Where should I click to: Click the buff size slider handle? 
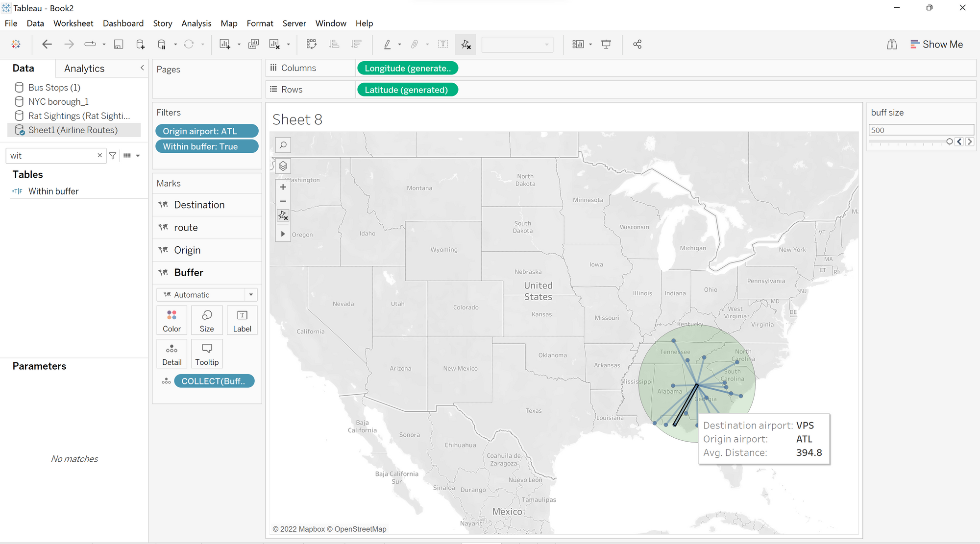(x=950, y=142)
